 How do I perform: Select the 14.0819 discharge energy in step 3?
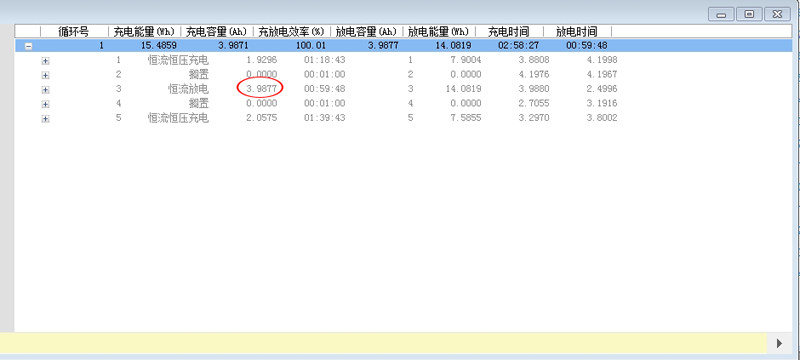tap(463, 89)
